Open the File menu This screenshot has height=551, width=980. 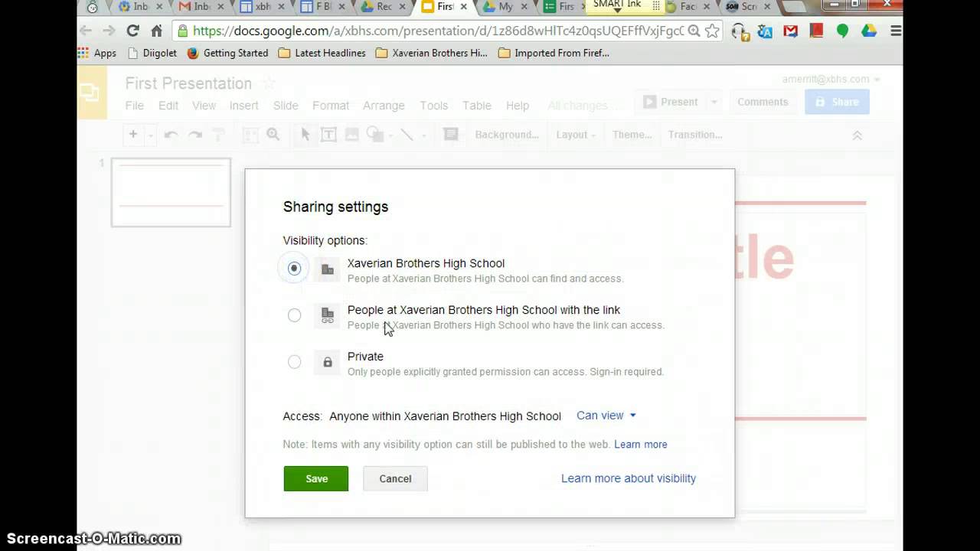[x=134, y=106]
